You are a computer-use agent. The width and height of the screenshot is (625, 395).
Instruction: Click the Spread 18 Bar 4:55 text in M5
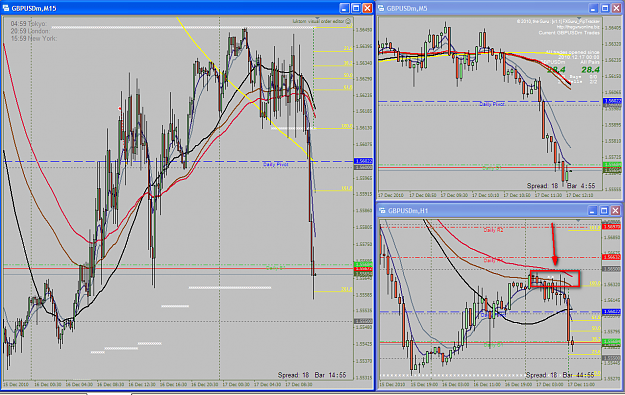[561, 186]
